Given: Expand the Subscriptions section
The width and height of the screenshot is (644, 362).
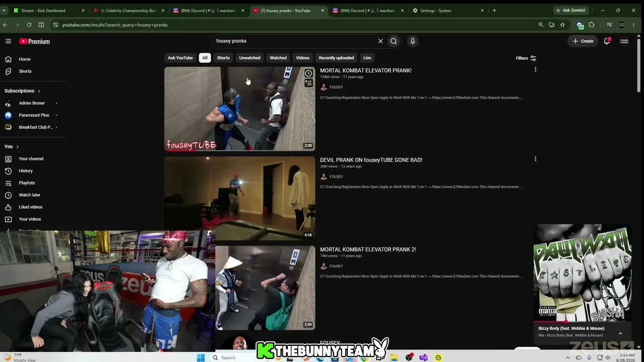Looking at the screenshot, I should click(x=23, y=91).
